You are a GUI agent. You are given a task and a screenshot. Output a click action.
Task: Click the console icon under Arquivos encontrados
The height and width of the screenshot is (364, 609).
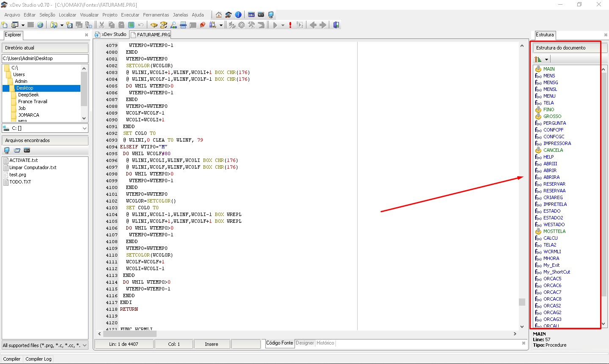click(x=27, y=151)
